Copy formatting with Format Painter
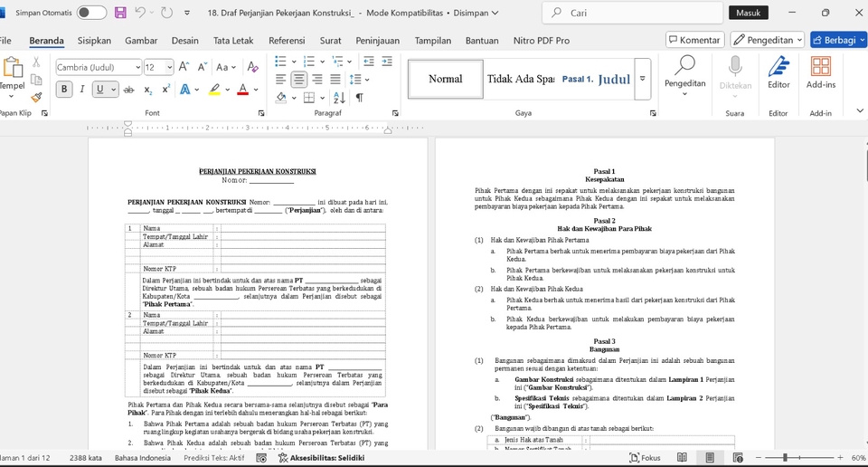The width and height of the screenshot is (868, 467). pos(36,98)
